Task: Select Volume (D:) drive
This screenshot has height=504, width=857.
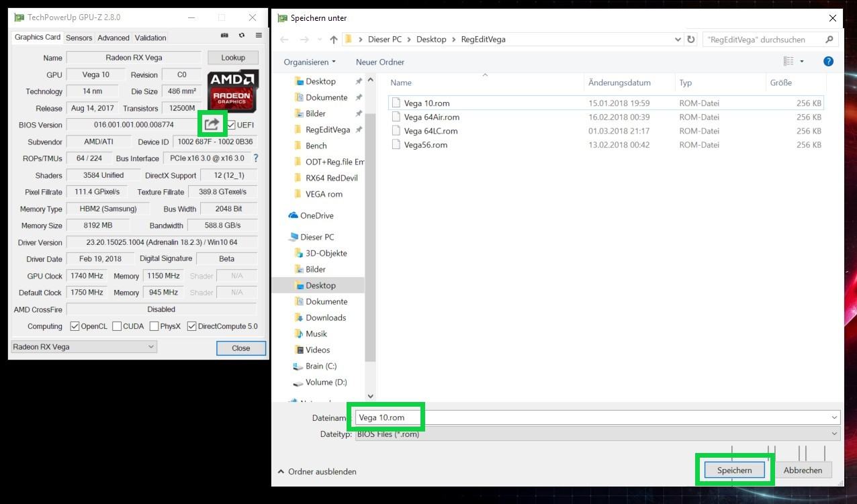Action: point(320,382)
